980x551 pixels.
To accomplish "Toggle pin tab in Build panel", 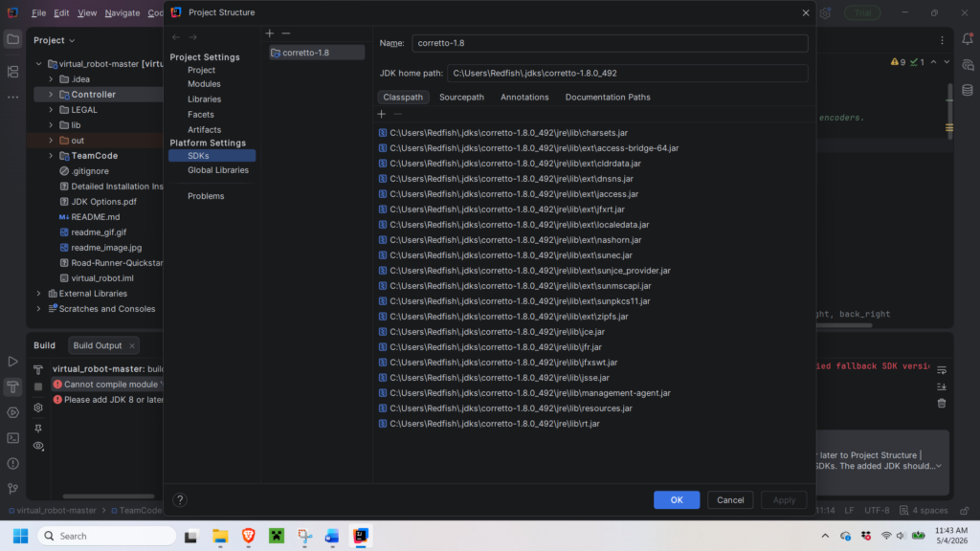I will pos(38,428).
